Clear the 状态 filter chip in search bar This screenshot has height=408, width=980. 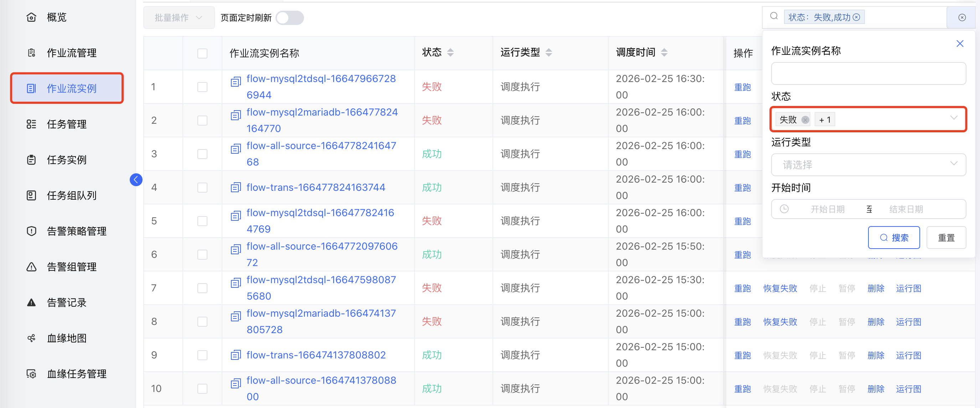(x=856, y=17)
